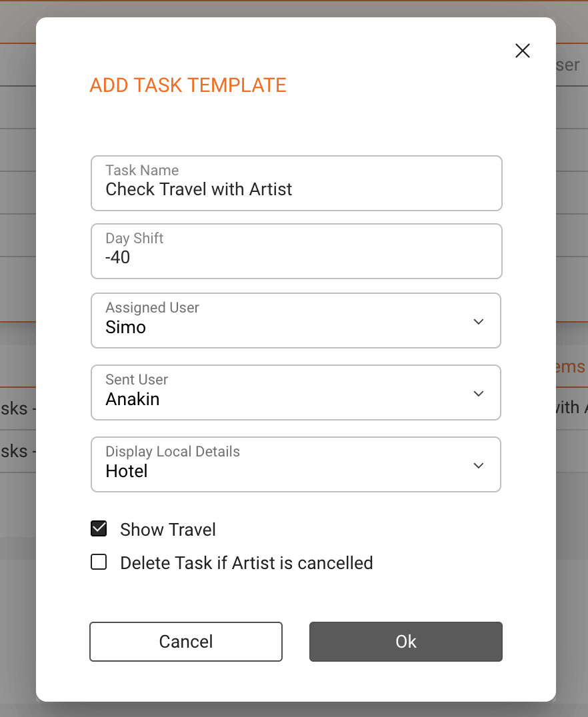
Task: Select the Simo value in Assigned User
Action: 125,327
